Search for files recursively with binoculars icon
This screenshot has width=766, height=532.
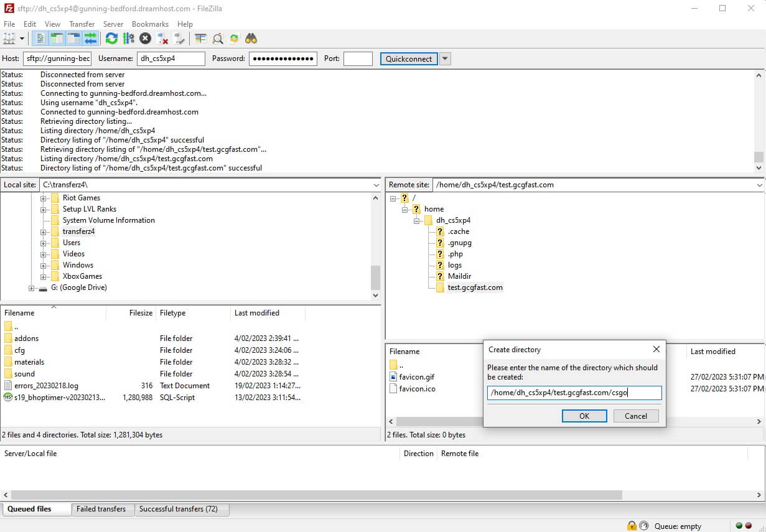tap(251, 39)
